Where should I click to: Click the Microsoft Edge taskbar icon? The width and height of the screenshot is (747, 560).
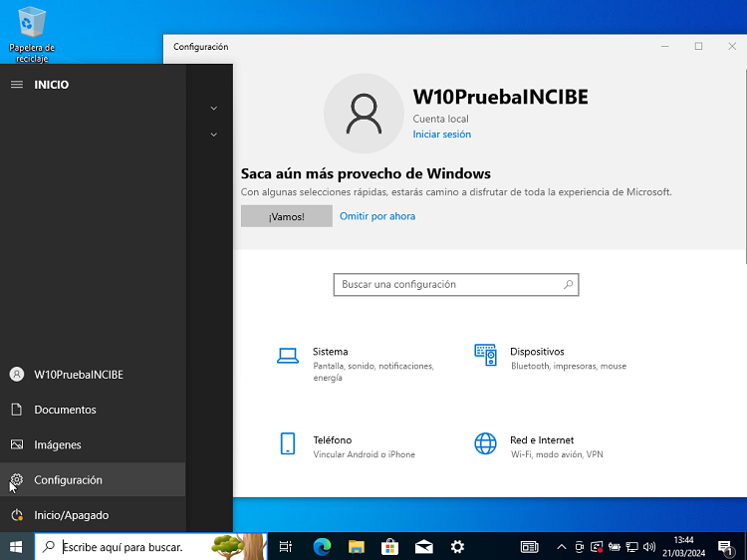pos(322,546)
